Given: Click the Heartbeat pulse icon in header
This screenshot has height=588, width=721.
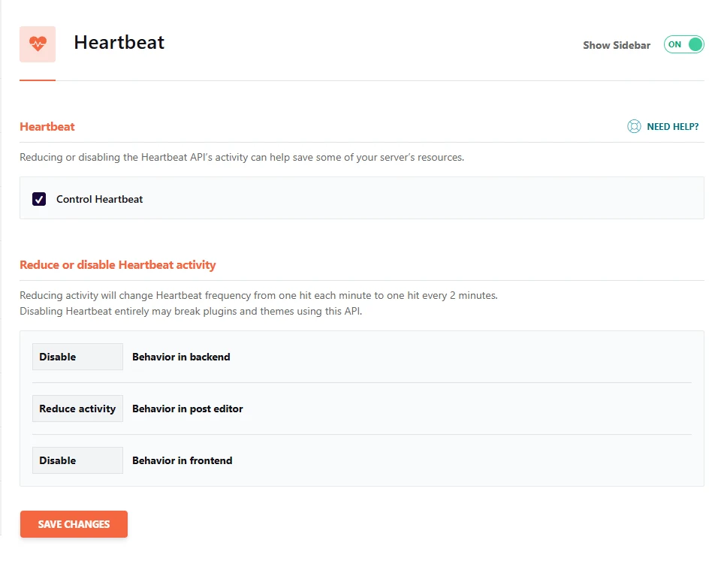Looking at the screenshot, I should click(x=38, y=44).
